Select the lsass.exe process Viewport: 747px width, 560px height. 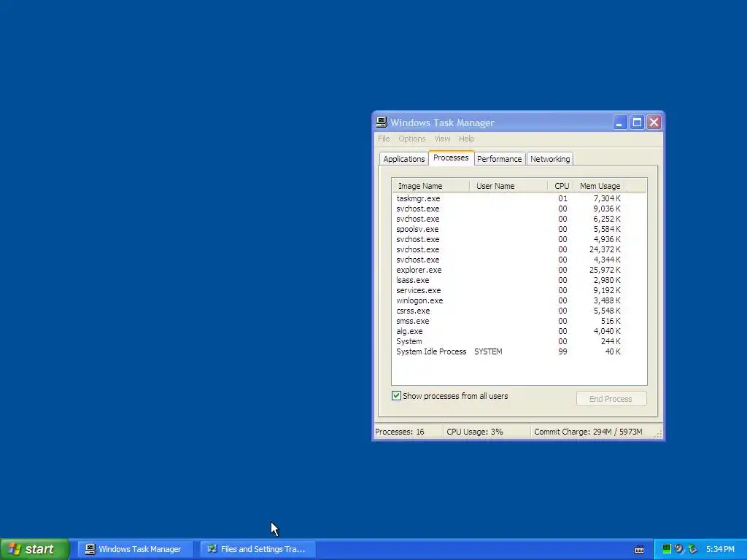pos(508,280)
